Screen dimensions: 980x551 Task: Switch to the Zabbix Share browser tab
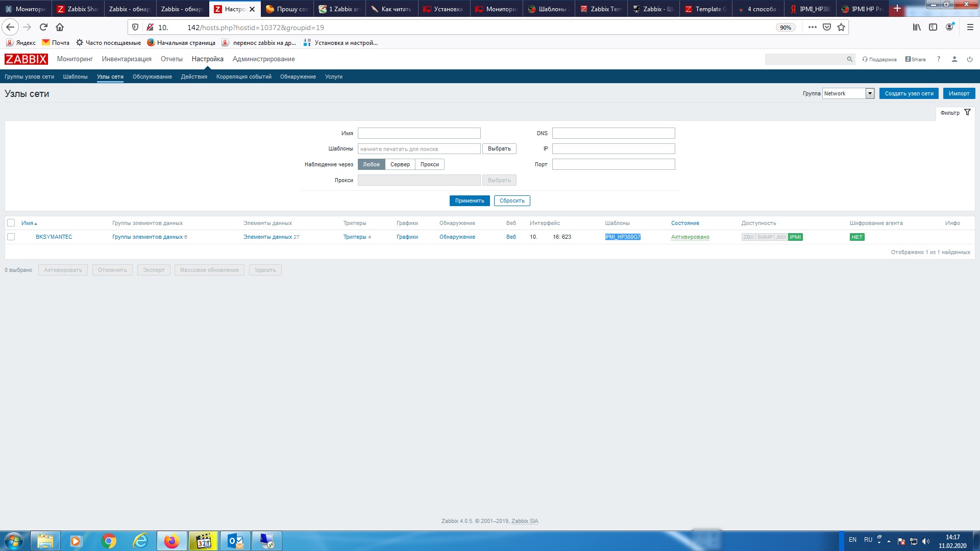tap(78, 9)
